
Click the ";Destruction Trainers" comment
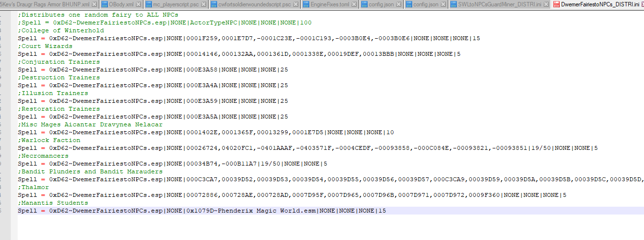[x=59, y=77]
